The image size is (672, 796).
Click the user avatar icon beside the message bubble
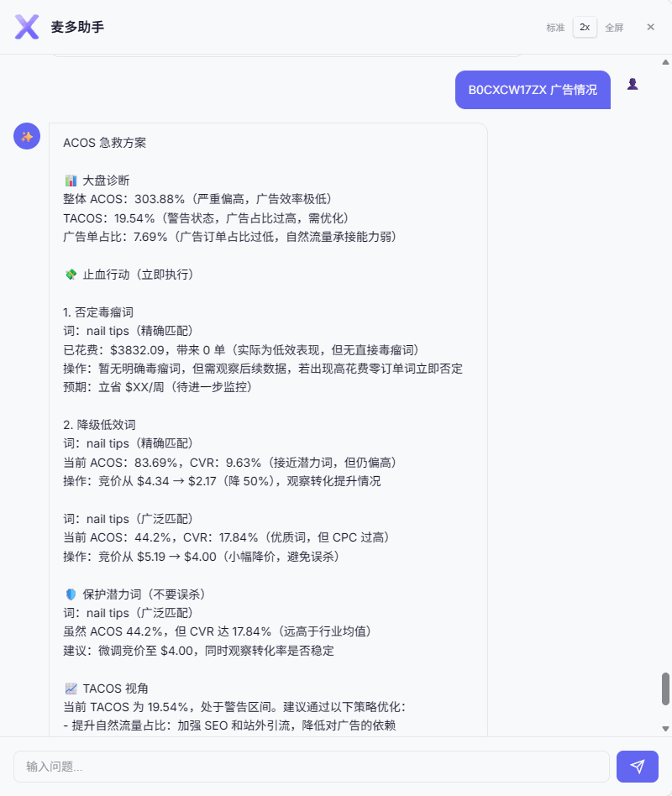pyautogui.click(x=633, y=84)
